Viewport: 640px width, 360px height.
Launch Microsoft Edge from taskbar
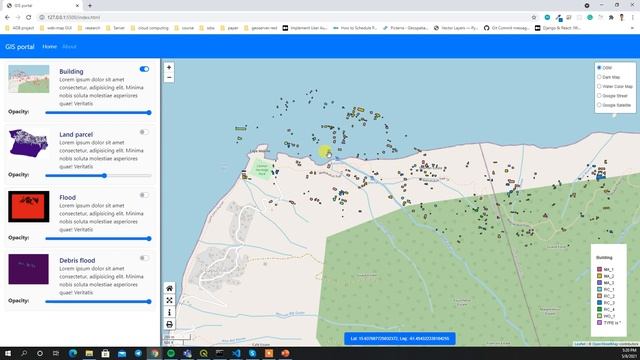point(73,353)
